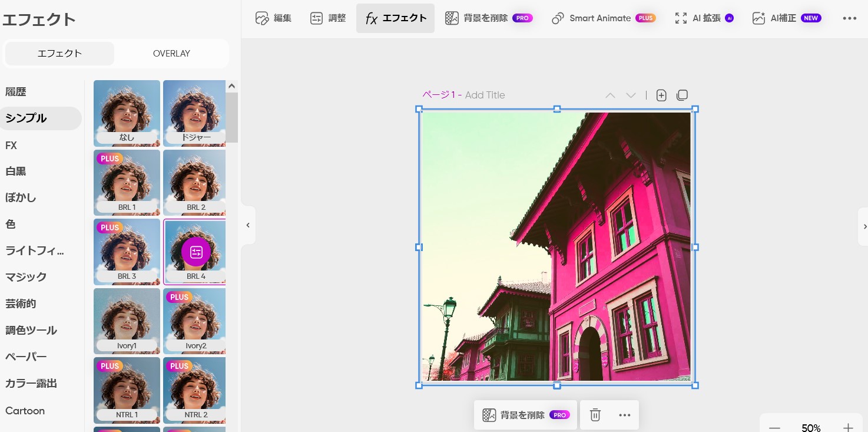
Task: Switch to the OVERLAY tab
Action: (171, 54)
